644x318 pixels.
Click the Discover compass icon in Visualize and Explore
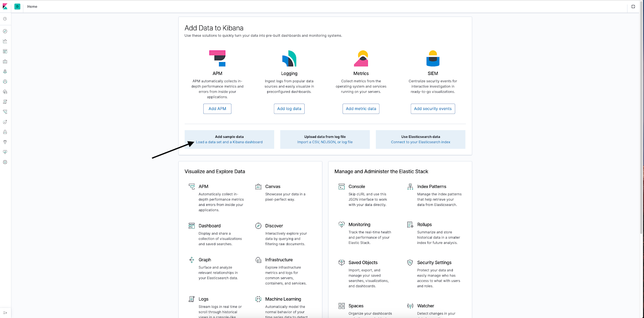tap(258, 226)
